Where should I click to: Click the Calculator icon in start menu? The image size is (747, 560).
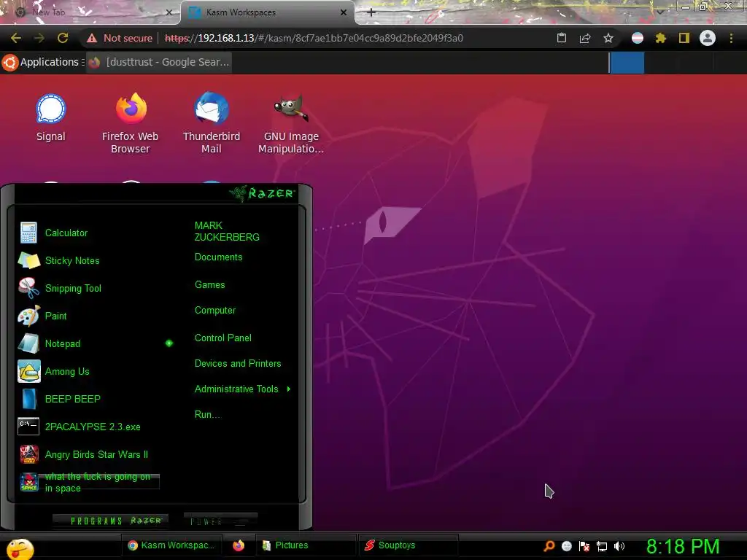point(28,233)
